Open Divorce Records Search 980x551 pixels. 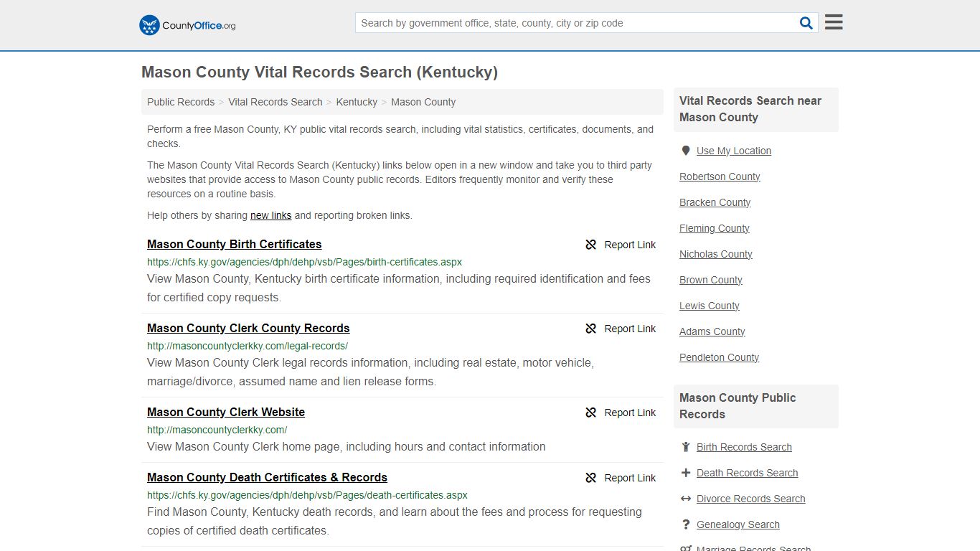(x=751, y=499)
